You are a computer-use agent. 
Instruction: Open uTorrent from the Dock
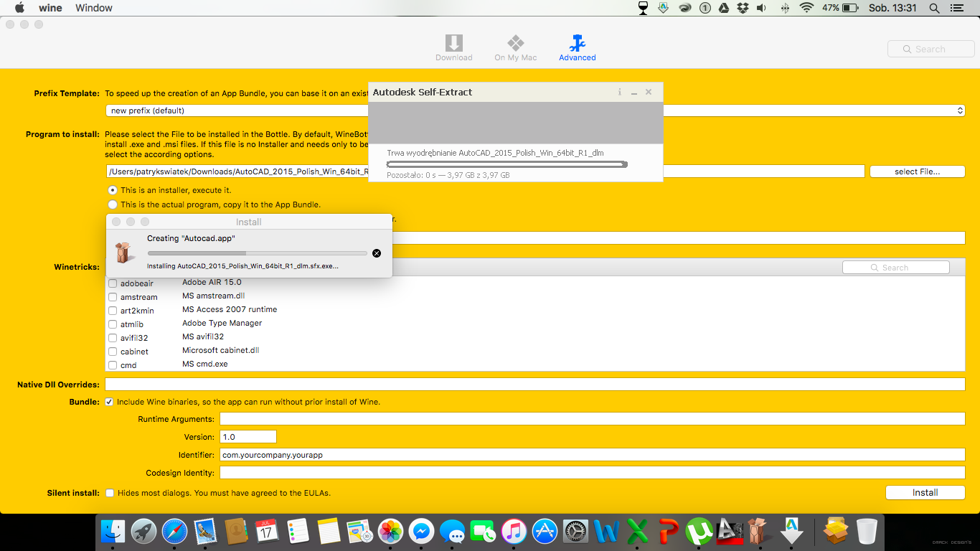pyautogui.click(x=699, y=531)
